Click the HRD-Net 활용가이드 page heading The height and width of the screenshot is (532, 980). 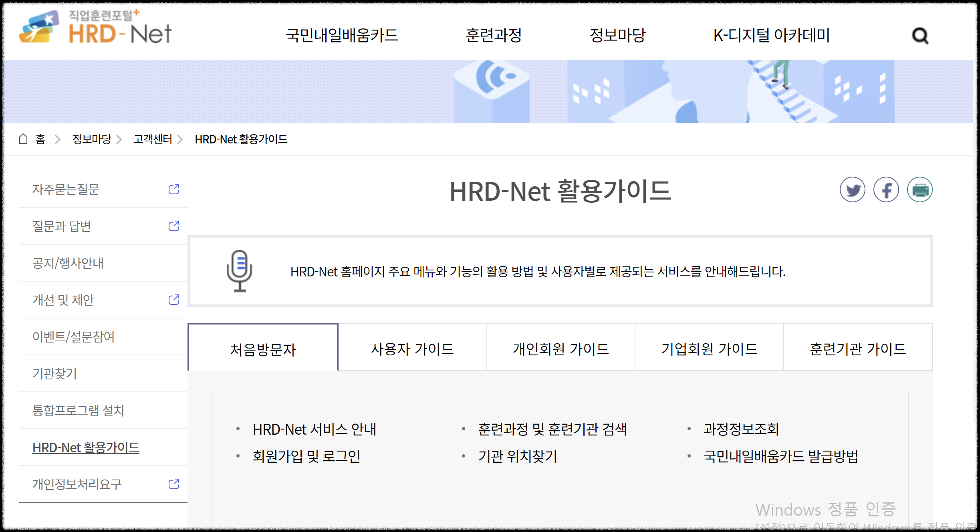[x=560, y=191]
